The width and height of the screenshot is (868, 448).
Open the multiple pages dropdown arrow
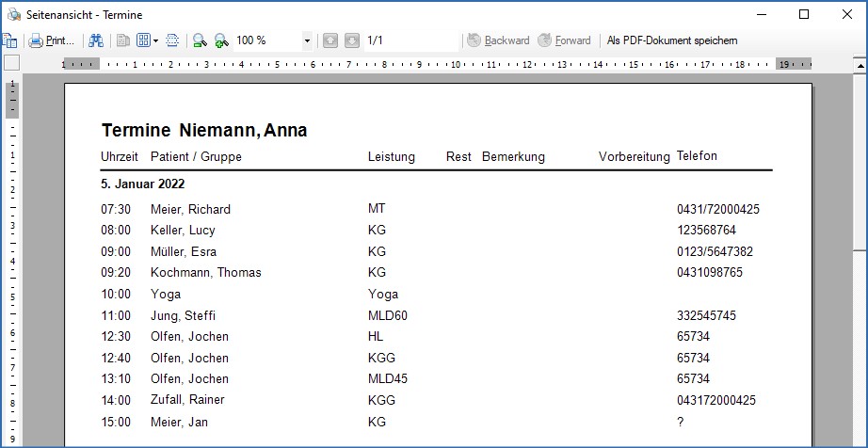[x=156, y=40]
